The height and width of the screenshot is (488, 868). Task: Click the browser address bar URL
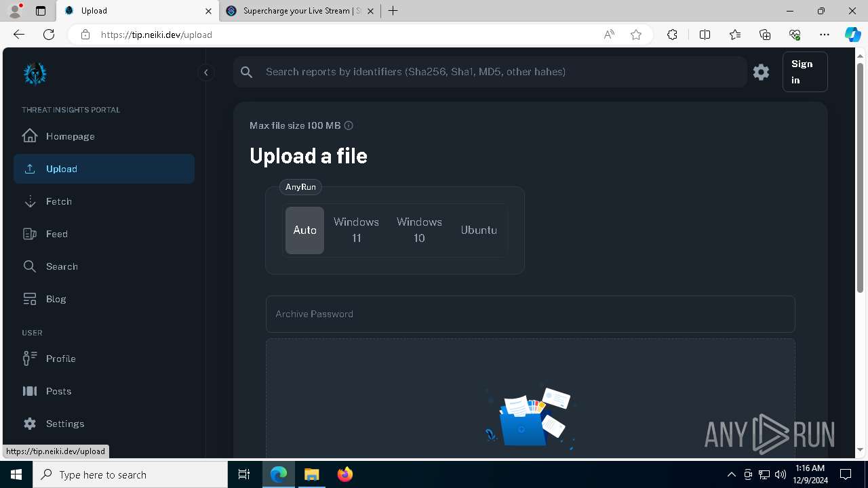[157, 35]
